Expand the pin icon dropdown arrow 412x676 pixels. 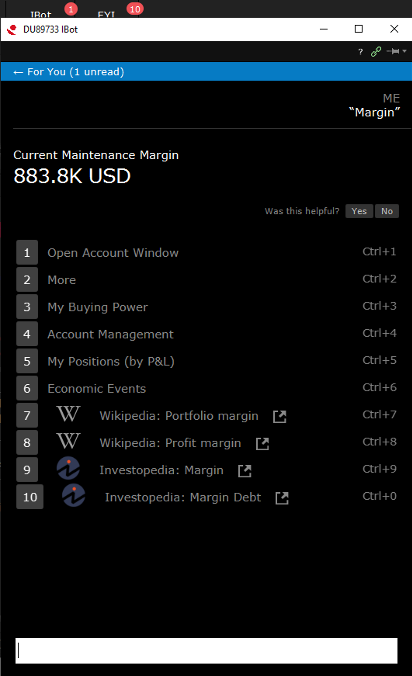click(405, 51)
